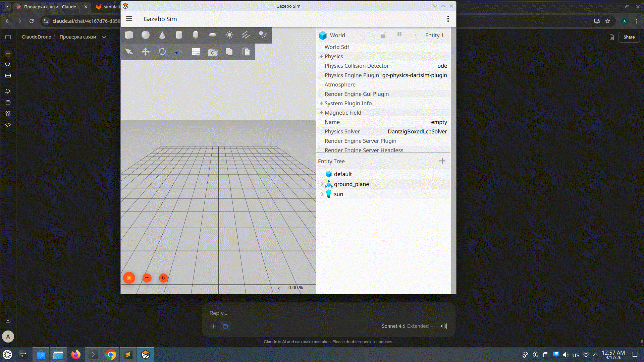Expand the real time factor panel arrow
644x362 pixels.
pyautogui.click(x=279, y=288)
